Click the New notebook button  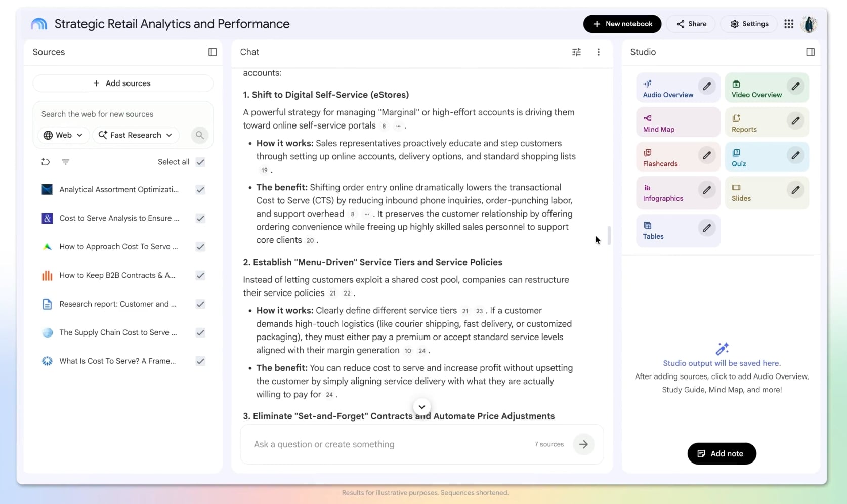tap(622, 24)
